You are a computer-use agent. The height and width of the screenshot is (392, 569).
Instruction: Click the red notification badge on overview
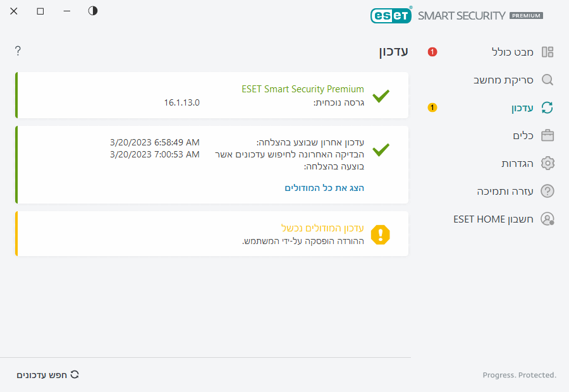pyautogui.click(x=432, y=52)
